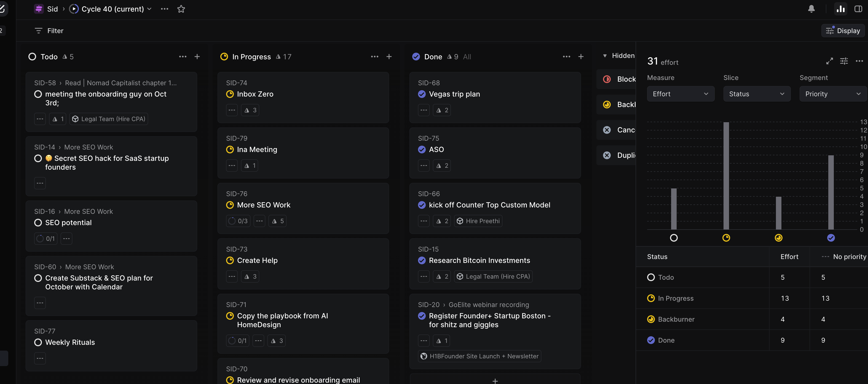Open the Measure Effort dropdown

tap(680, 94)
